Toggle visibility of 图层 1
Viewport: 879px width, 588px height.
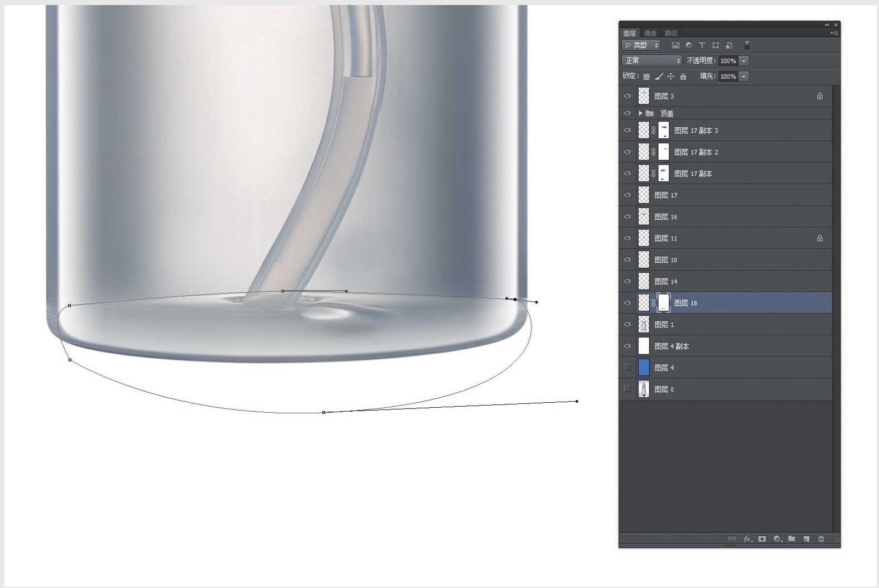[x=627, y=325]
